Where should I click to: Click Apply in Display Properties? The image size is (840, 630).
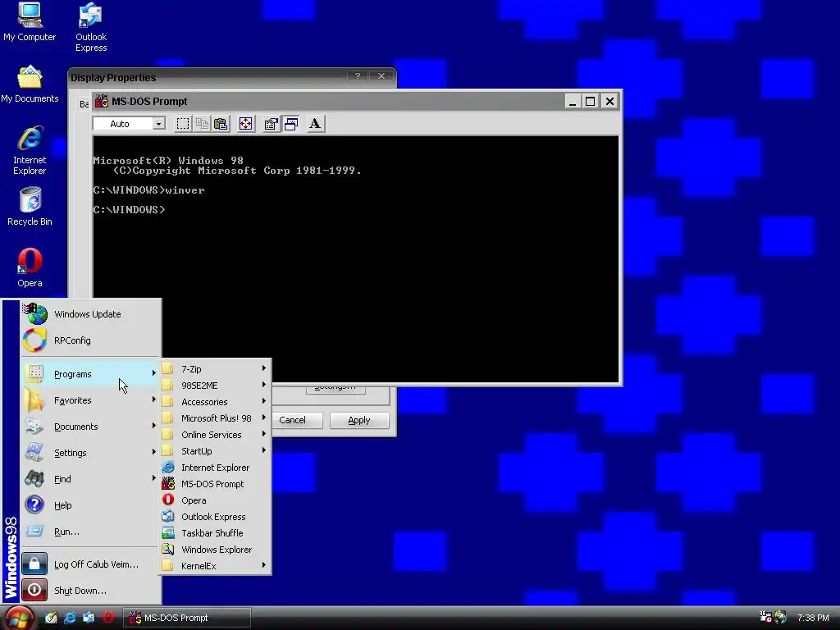359,420
